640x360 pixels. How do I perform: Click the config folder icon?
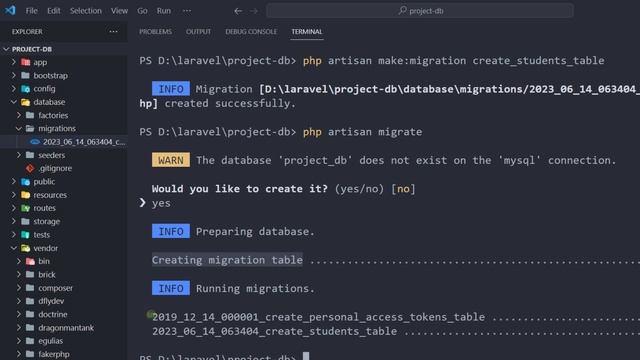point(25,89)
